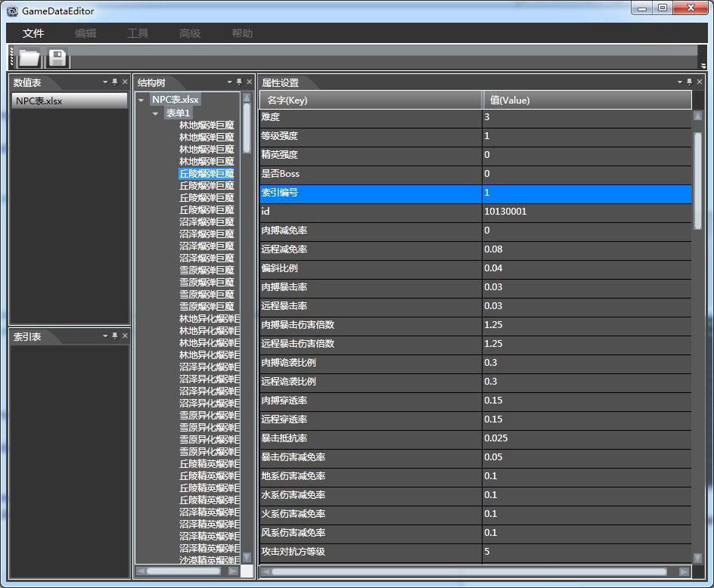Click the 值(Value) column header

[x=586, y=100]
